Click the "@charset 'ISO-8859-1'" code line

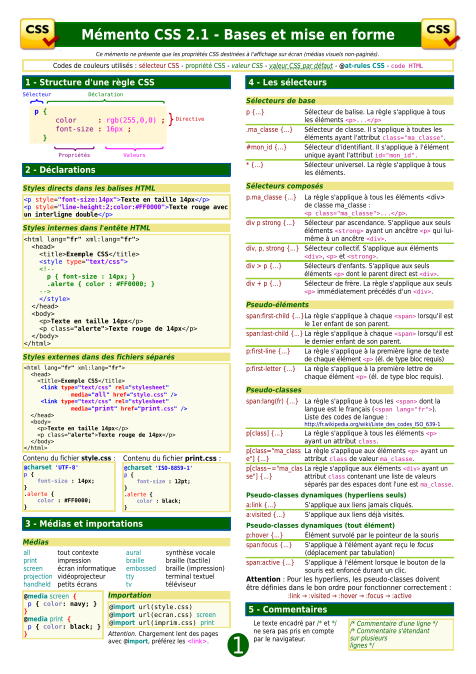[158, 468]
